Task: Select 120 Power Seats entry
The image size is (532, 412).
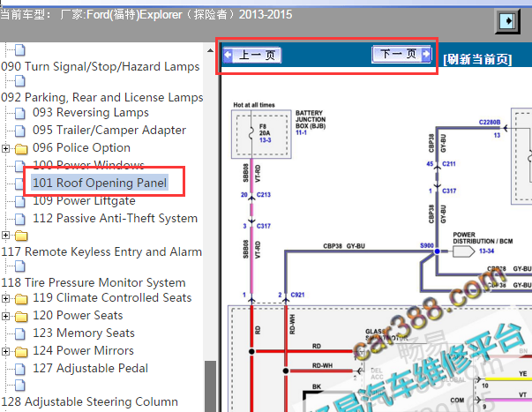Action: pyautogui.click(x=78, y=315)
